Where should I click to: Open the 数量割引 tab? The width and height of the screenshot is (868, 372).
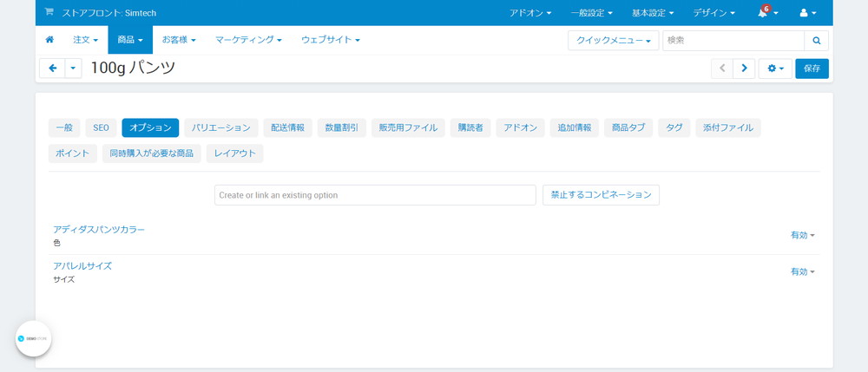pyautogui.click(x=341, y=127)
